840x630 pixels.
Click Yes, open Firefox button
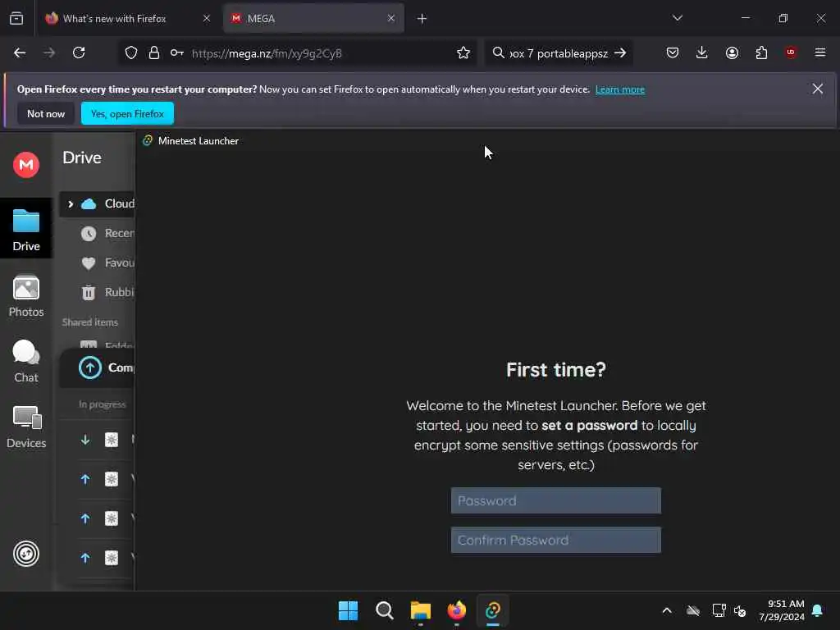point(127,113)
